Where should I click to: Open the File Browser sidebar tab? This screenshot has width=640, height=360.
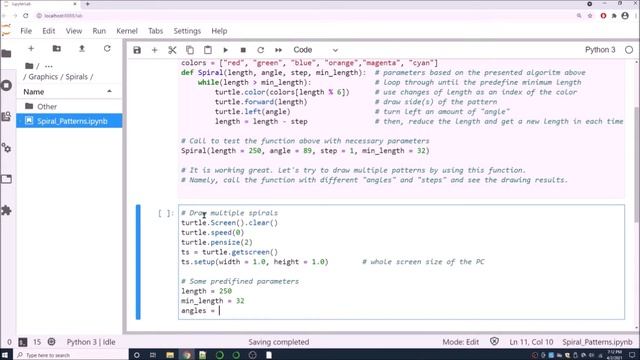click(x=7, y=53)
